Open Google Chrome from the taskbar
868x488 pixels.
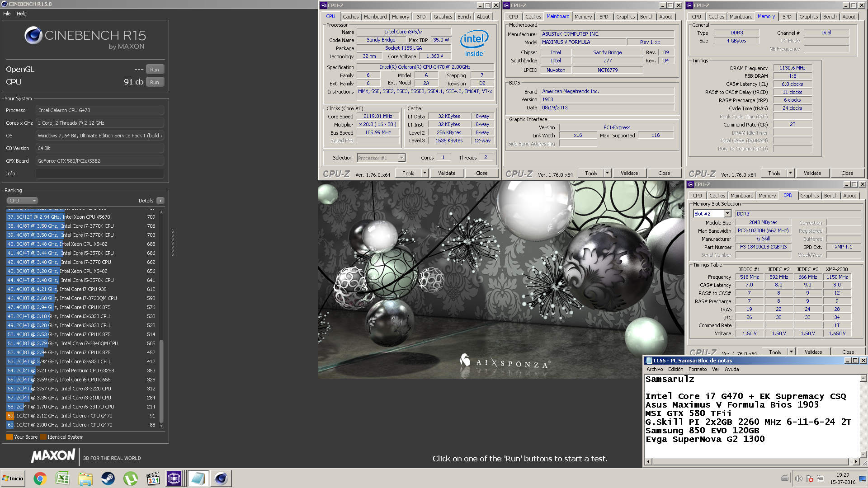click(x=40, y=479)
